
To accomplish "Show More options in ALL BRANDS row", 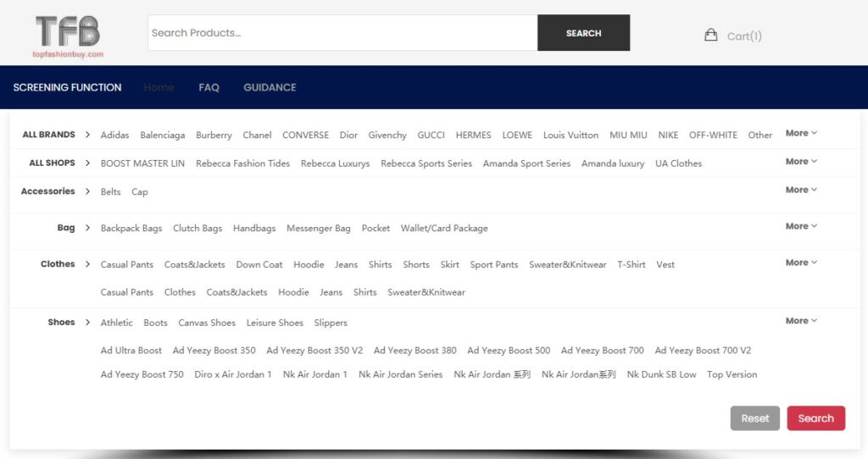I will [x=801, y=133].
